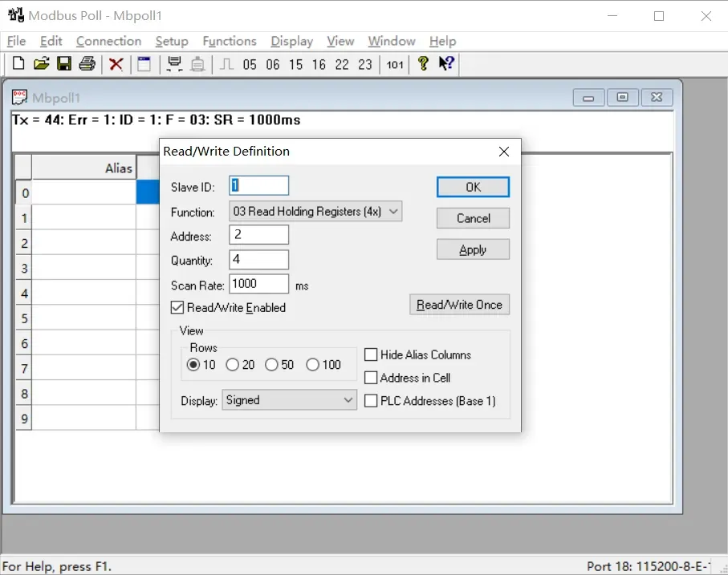This screenshot has height=575, width=728.
Task: Click the Apply button
Action: (x=473, y=249)
